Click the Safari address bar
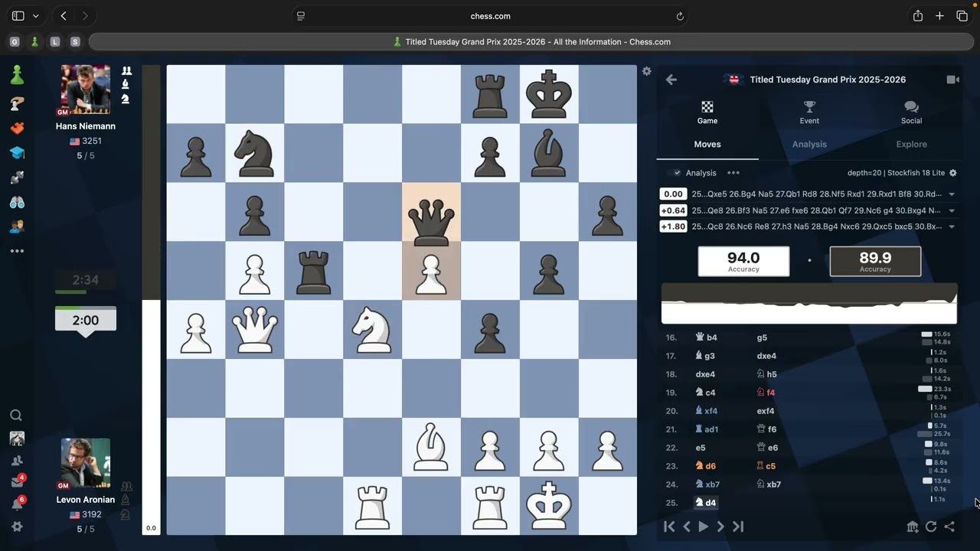 [490, 16]
